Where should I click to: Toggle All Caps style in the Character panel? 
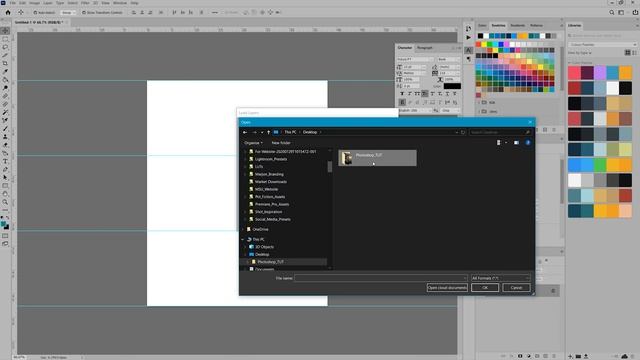pos(417,93)
